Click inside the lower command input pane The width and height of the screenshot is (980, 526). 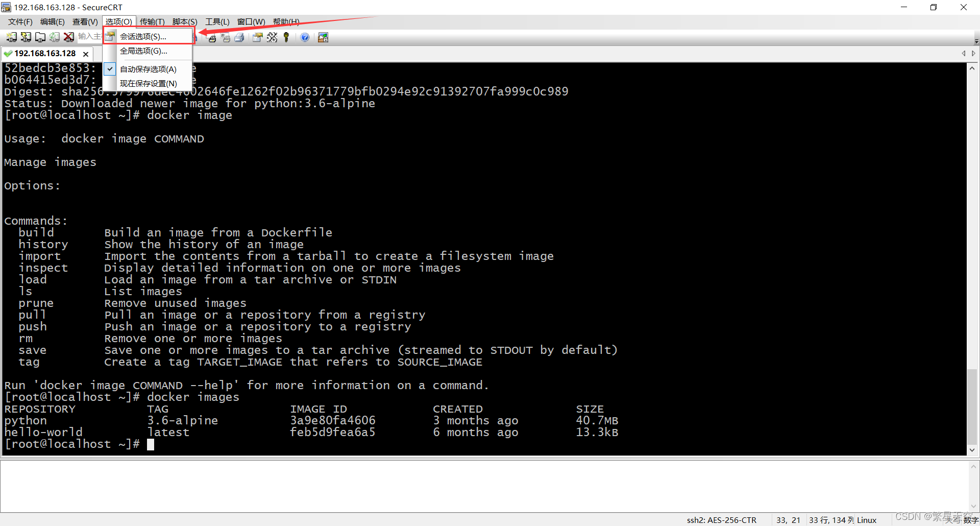pyautogui.click(x=484, y=486)
